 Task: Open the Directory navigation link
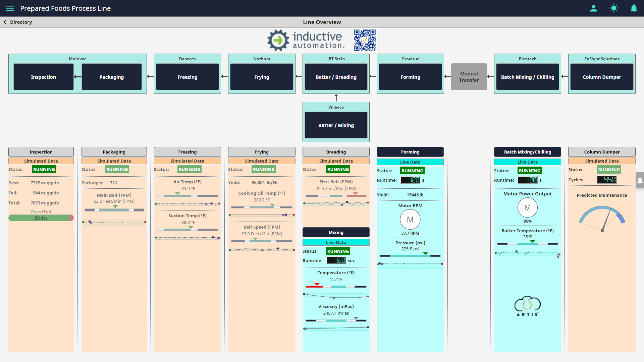point(21,22)
